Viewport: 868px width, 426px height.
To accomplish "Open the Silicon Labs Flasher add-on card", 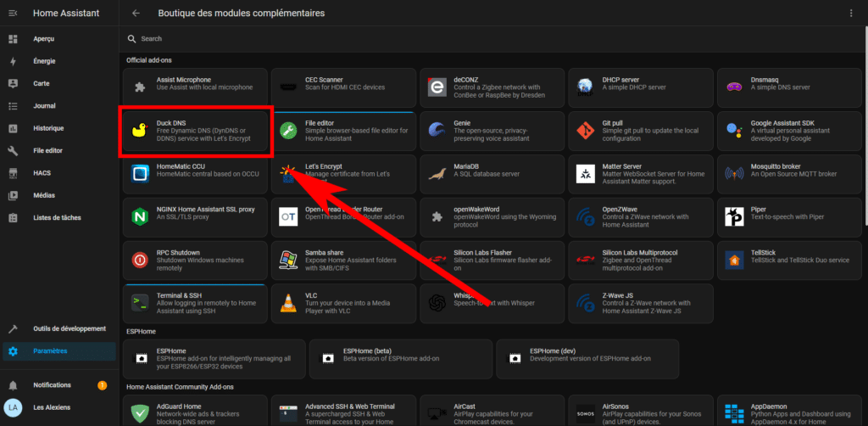I will [492, 261].
